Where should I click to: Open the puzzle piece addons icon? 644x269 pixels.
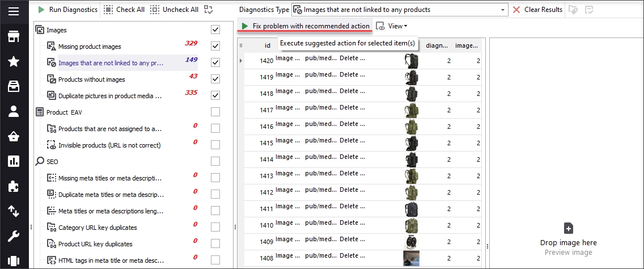point(14,186)
